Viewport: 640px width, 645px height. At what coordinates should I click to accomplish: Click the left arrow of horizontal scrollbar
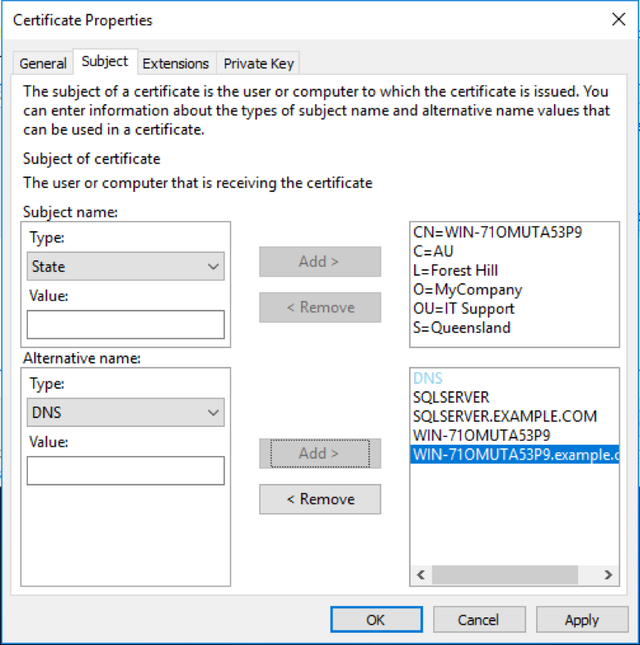(x=421, y=575)
